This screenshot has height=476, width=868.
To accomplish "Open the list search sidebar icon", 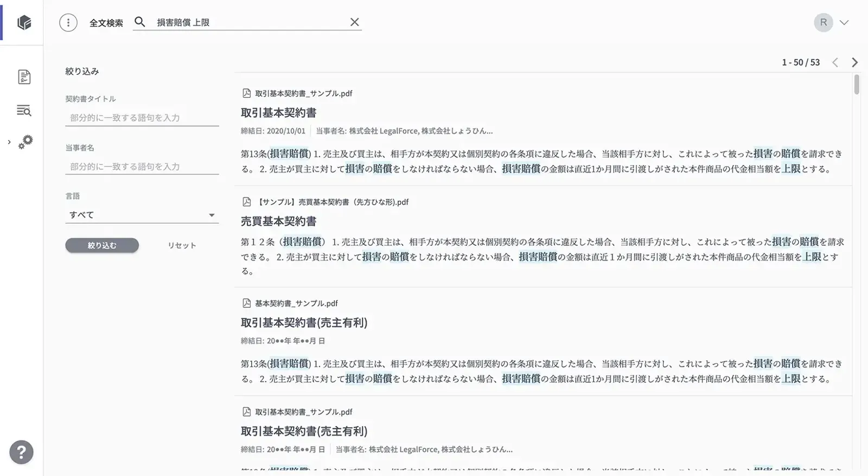I will pyautogui.click(x=24, y=111).
